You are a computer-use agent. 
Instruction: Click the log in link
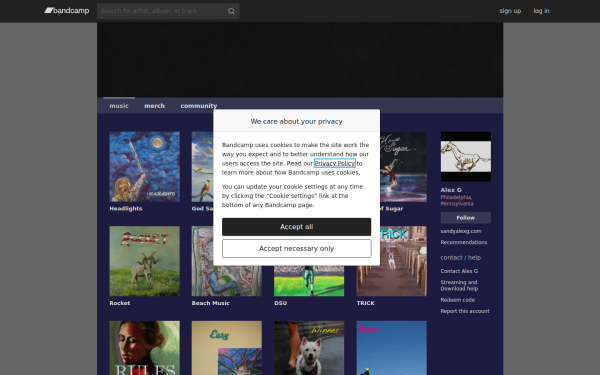click(541, 11)
